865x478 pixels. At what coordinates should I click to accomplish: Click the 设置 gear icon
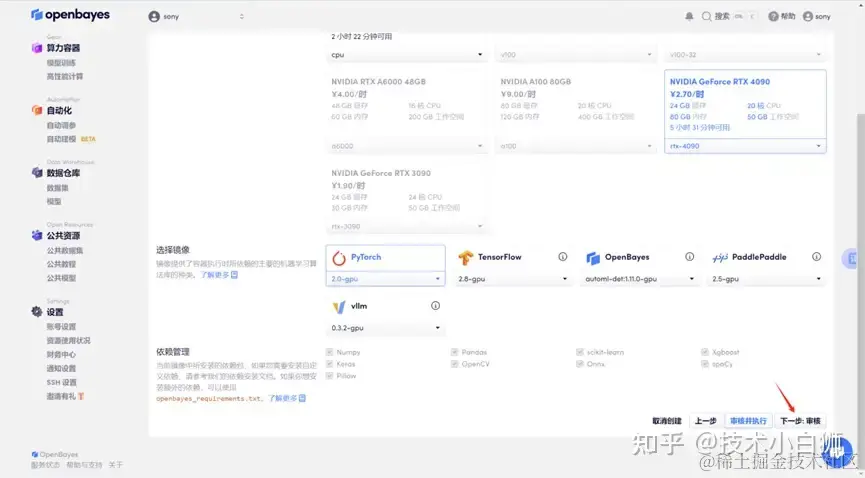pos(37,312)
